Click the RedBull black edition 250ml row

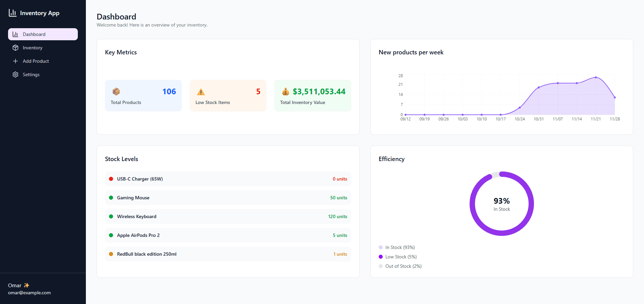click(x=228, y=254)
